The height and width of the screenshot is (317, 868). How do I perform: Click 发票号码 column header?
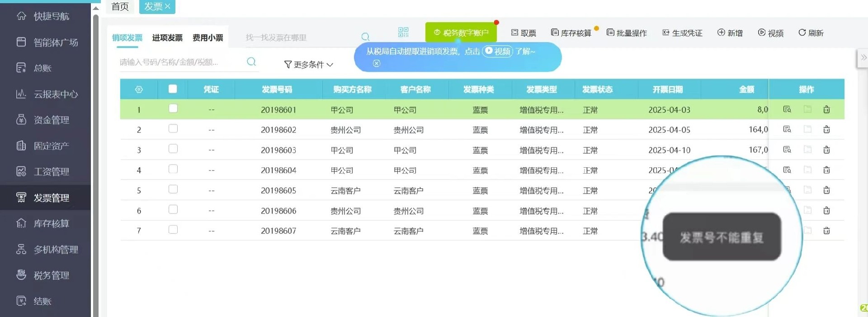click(277, 90)
